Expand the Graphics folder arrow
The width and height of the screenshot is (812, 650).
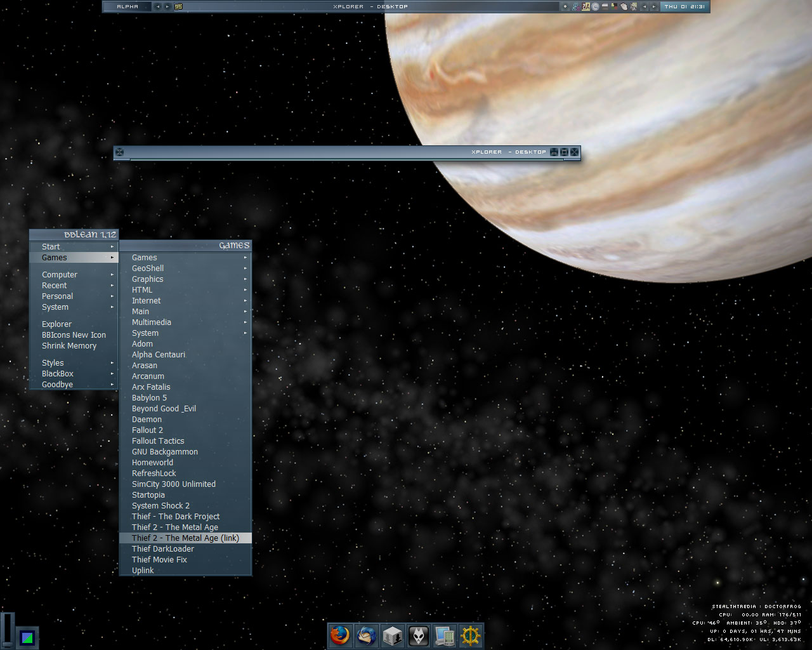coord(246,279)
